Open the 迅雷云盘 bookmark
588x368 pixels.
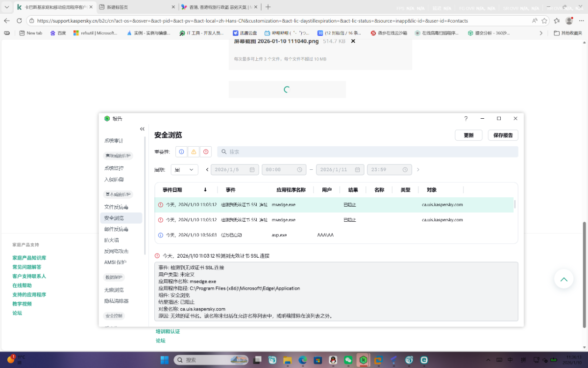click(x=245, y=33)
